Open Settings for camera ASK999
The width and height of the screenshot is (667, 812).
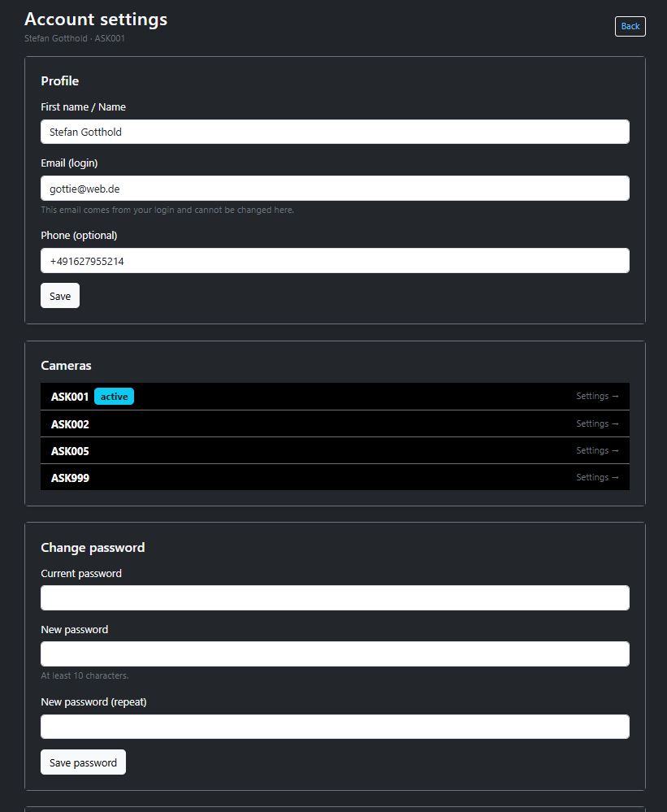tap(597, 477)
